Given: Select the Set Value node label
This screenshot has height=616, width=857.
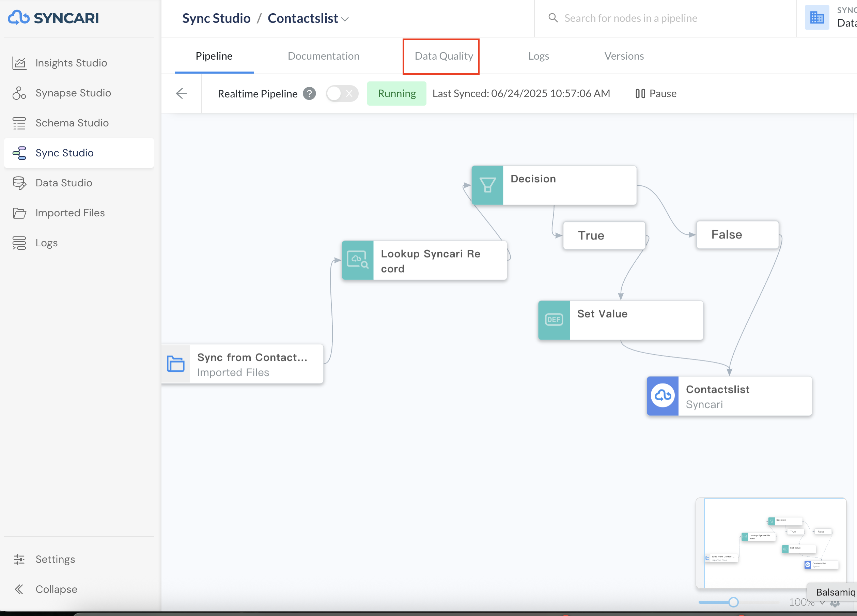Looking at the screenshot, I should tap(602, 314).
